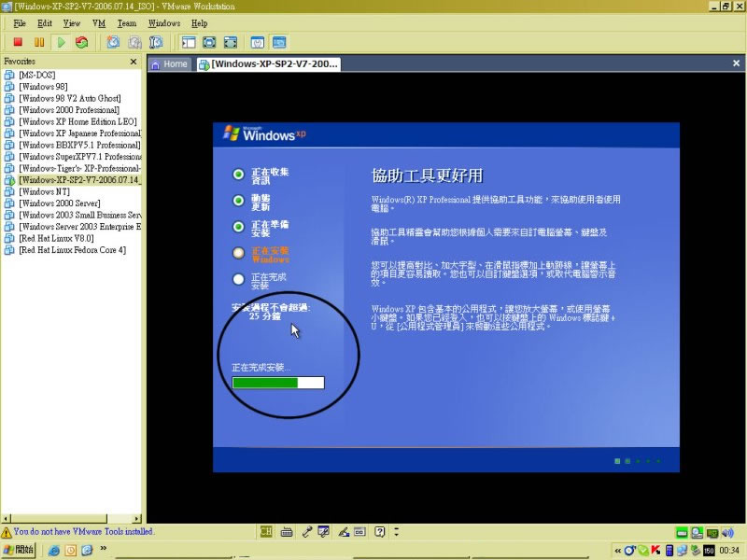The height and width of the screenshot is (560, 747).
Task: Click the IME keyboard icon in language bar
Action: (287, 532)
